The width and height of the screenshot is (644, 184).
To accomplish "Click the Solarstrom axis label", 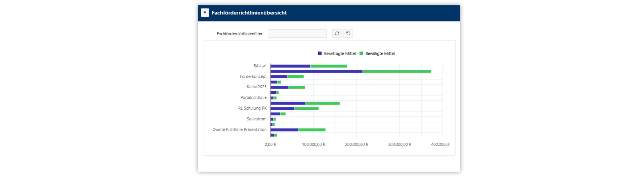I will (x=257, y=119).
